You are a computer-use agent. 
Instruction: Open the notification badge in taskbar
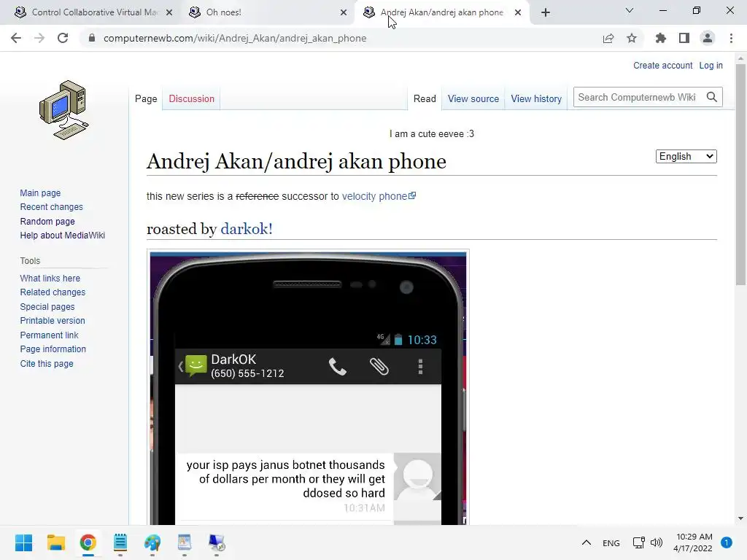[x=727, y=542]
